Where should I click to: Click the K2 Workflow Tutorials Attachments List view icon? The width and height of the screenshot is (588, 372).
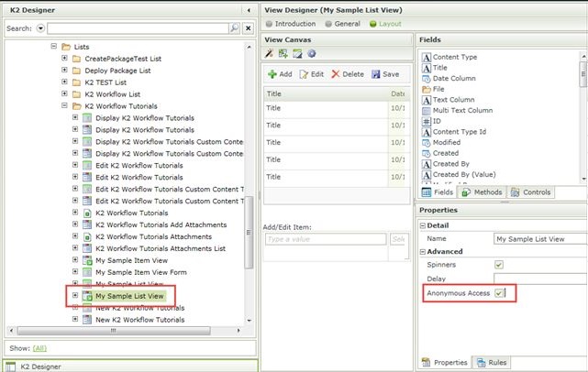click(x=87, y=248)
